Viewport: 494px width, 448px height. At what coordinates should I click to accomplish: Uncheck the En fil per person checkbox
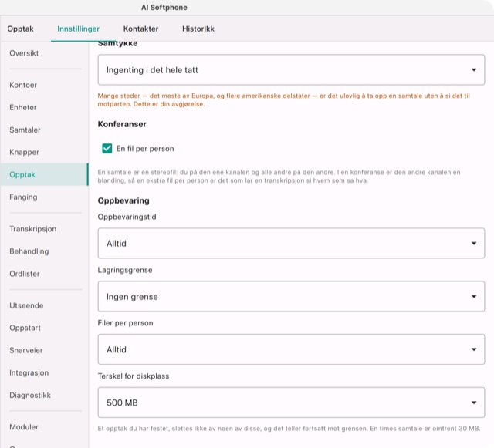[x=107, y=148]
